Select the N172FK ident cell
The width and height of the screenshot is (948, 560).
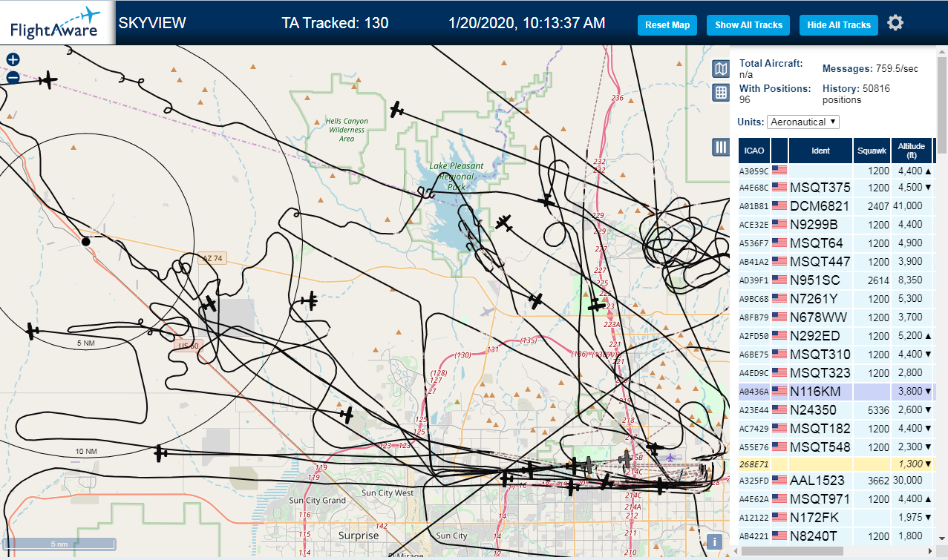[x=820, y=517]
